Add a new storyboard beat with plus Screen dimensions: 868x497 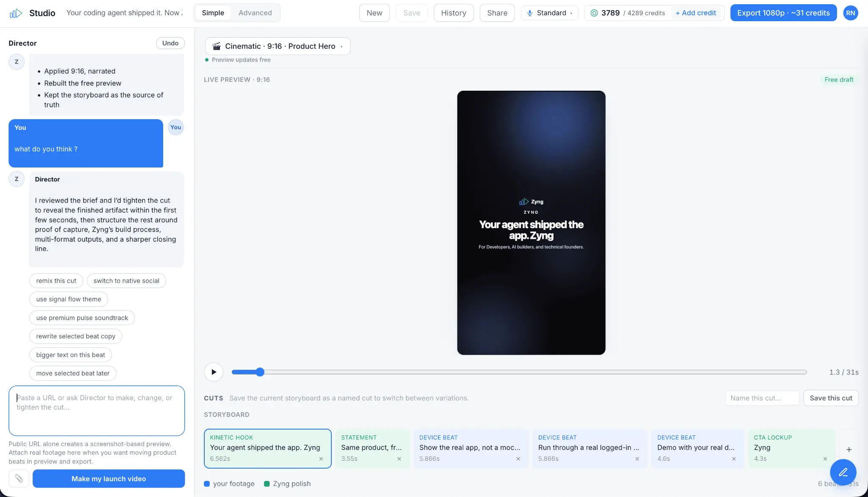849,450
